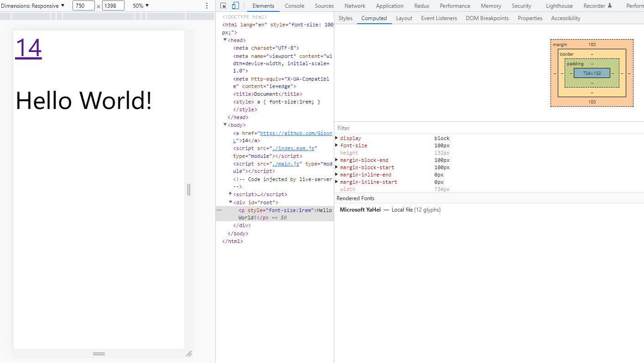Image resolution: width=644 pixels, height=363 pixels.
Task: Expand the display property details
Action: (x=337, y=138)
